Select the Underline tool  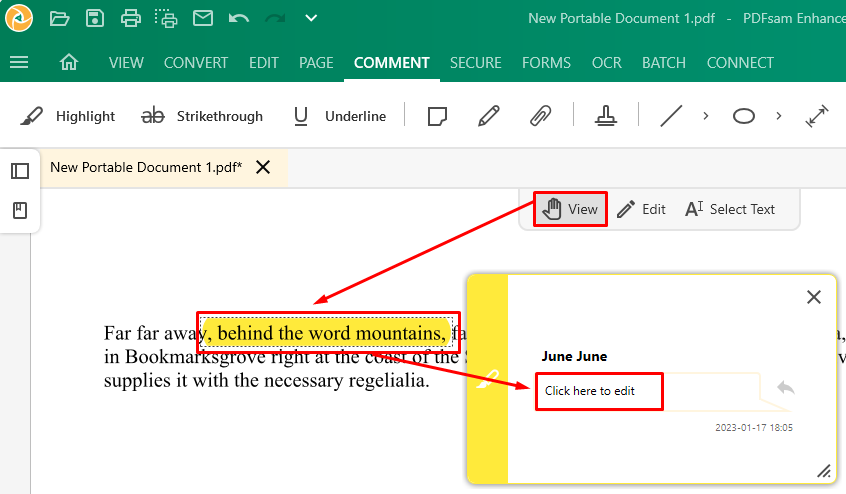point(340,116)
